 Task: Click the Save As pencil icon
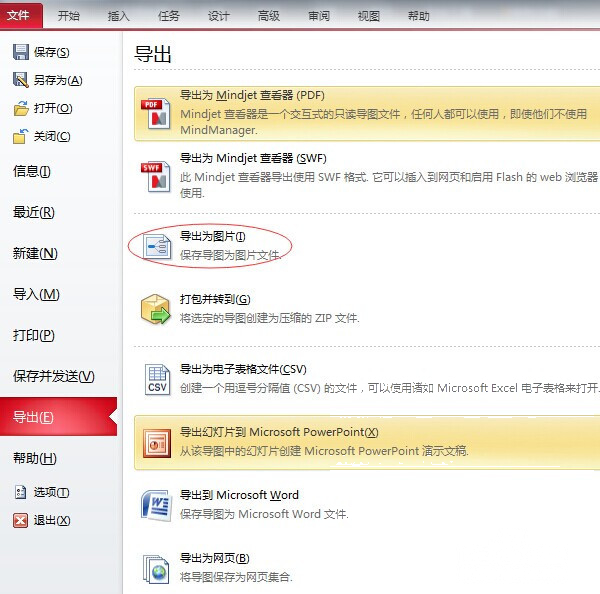pos(21,80)
